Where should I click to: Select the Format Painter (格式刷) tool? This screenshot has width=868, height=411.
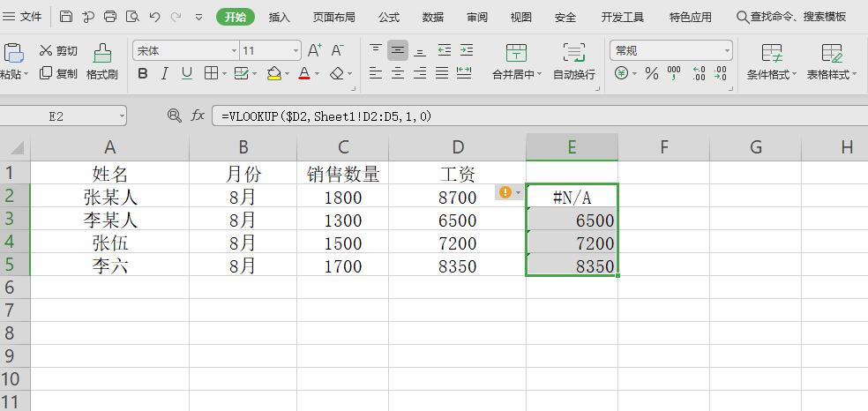coord(102,62)
